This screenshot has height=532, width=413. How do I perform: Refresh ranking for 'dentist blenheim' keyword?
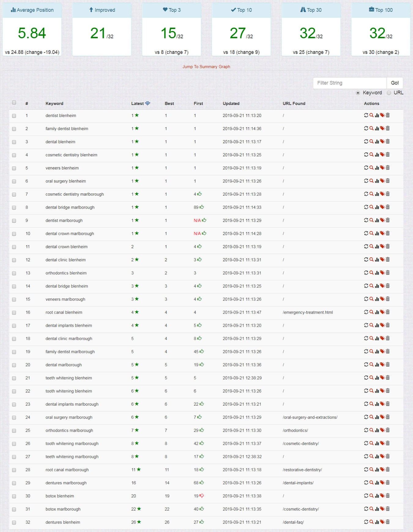[366, 115]
